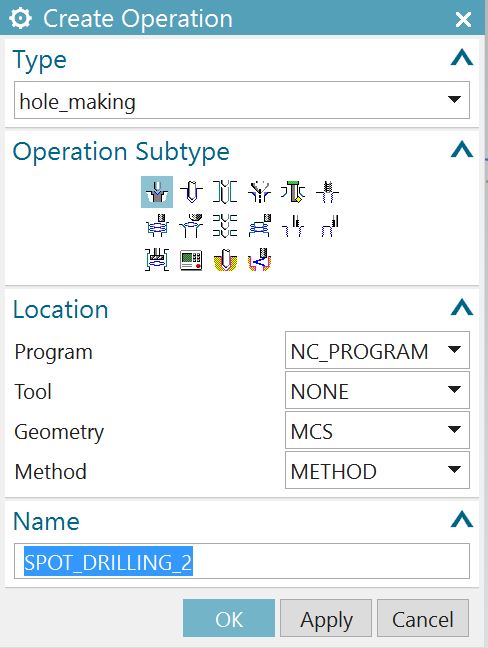The image size is (488, 648).
Task: Cancel the Create Operation dialog
Action: tap(423, 618)
